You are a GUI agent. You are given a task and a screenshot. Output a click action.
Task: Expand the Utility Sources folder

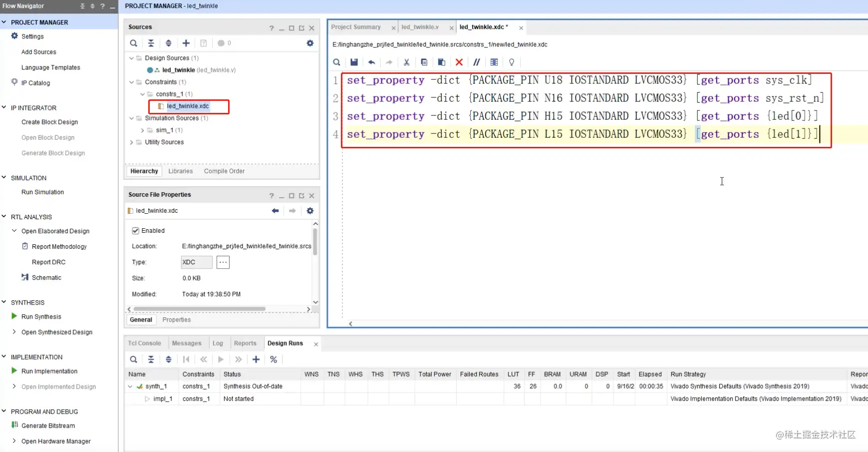(132, 142)
